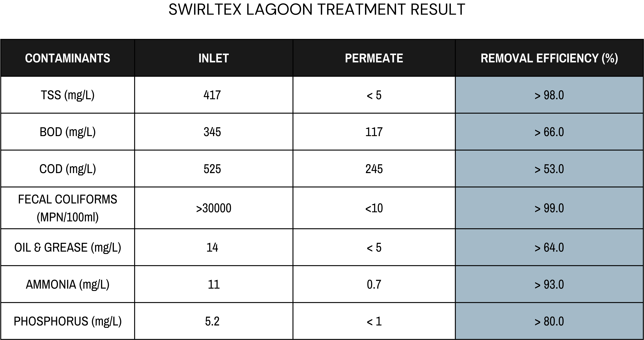Select the INLET column header
The height and width of the screenshot is (340, 644).
pyautogui.click(x=214, y=58)
